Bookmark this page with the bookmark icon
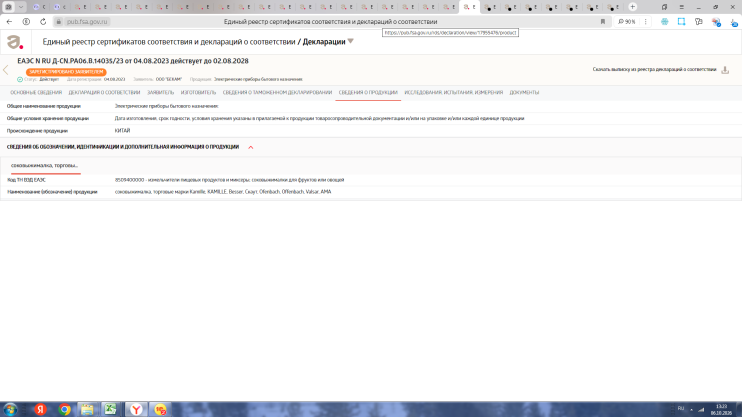 tap(603, 22)
